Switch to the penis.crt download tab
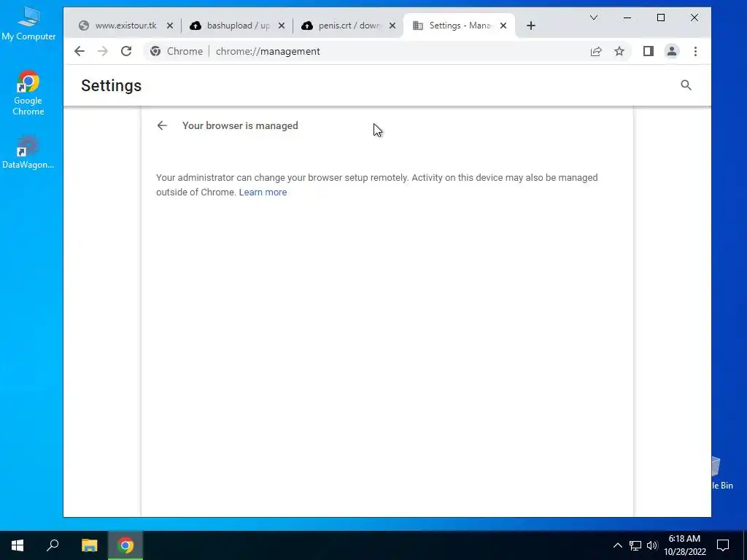747x560 pixels. point(349,26)
